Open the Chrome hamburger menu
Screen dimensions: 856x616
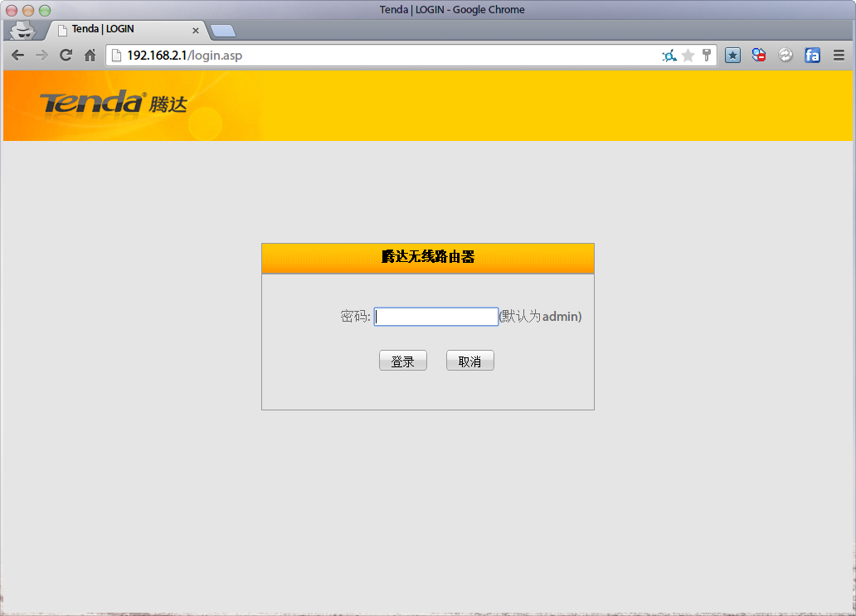pyautogui.click(x=839, y=55)
